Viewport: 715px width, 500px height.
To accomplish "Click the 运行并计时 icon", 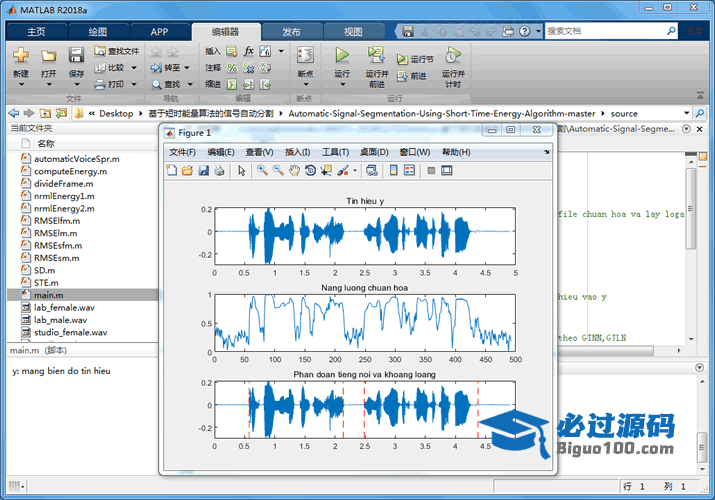I will (x=453, y=55).
